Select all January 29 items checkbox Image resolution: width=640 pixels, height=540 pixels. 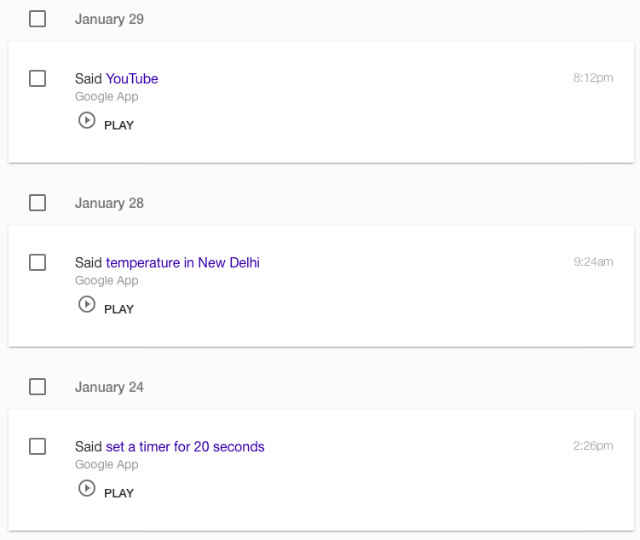click(38, 19)
